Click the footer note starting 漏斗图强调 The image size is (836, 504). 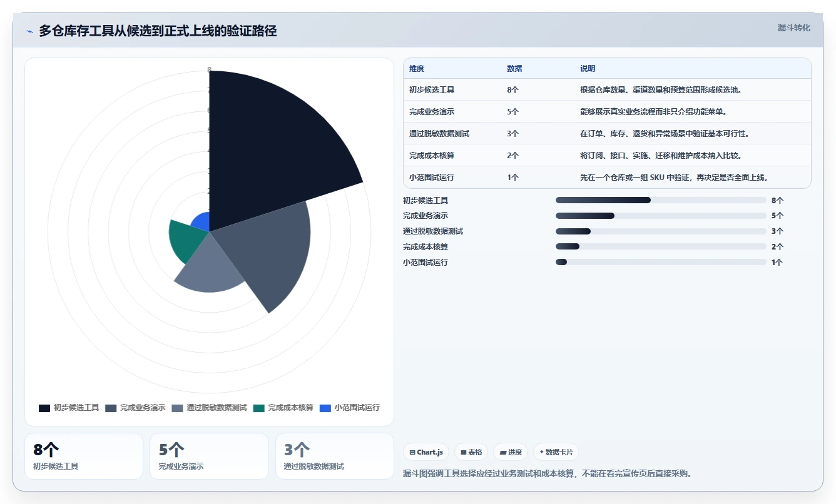point(548,473)
